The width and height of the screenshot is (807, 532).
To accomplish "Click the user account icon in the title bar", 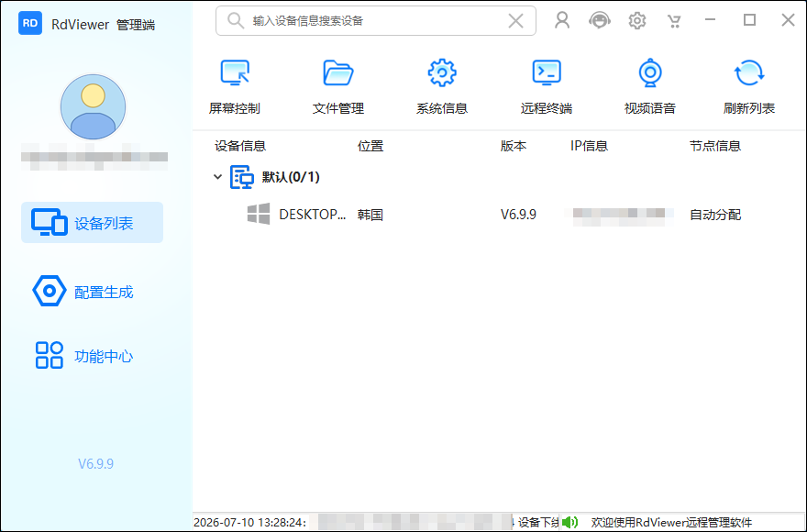I will [x=562, y=20].
